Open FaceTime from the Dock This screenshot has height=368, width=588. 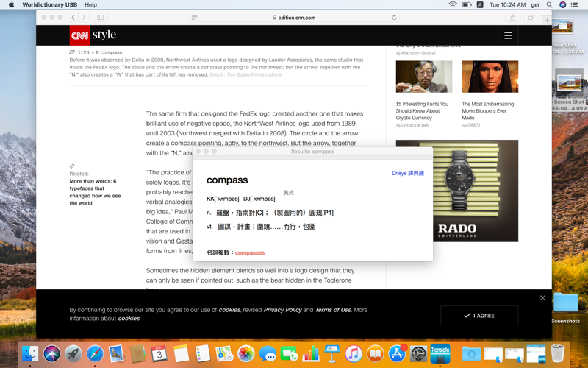pos(289,354)
